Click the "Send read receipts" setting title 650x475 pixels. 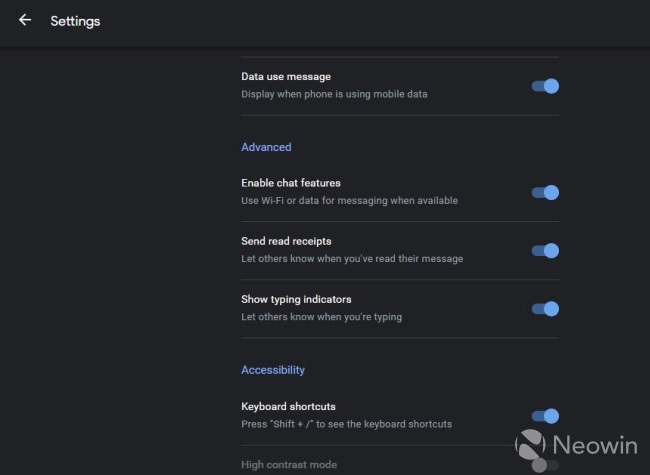(286, 241)
